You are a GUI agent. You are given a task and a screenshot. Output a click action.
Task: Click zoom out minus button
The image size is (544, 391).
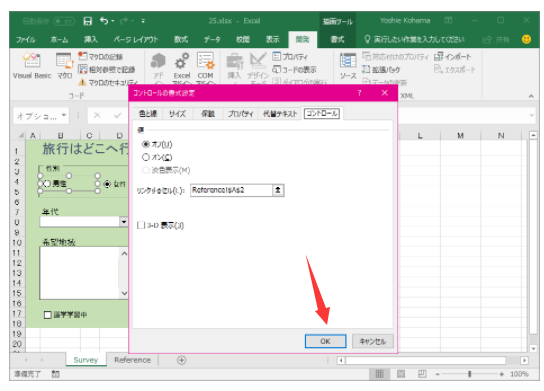[437, 374]
